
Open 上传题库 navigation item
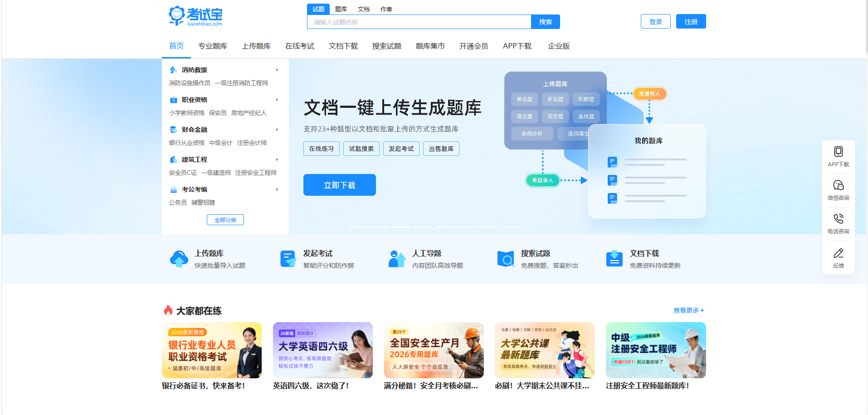pyautogui.click(x=256, y=46)
